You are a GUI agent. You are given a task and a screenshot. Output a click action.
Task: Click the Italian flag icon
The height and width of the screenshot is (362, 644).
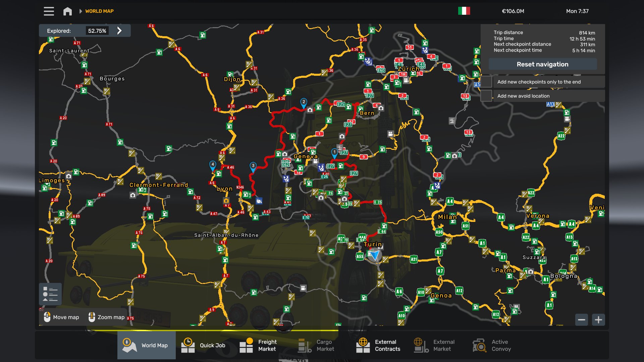point(464,11)
